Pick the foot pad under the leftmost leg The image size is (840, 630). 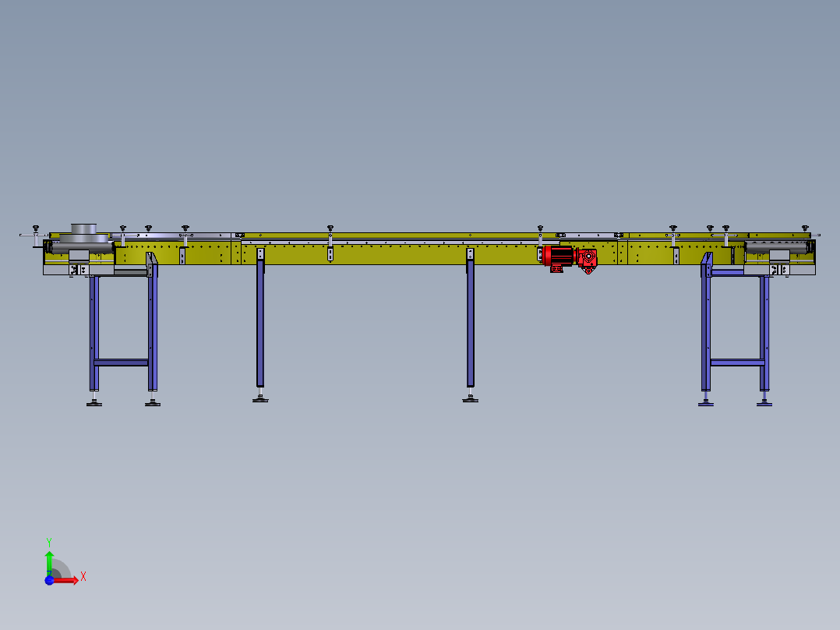point(94,402)
